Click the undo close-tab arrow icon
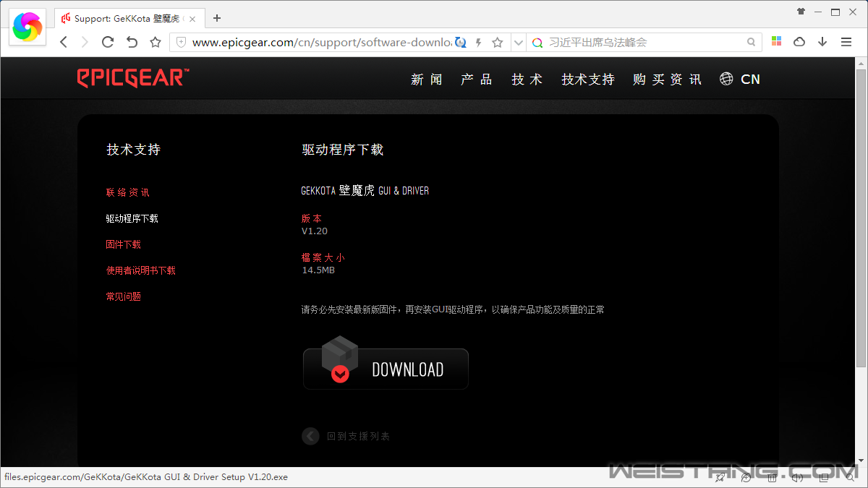Viewport: 868px width, 488px height. (x=132, y=42)
